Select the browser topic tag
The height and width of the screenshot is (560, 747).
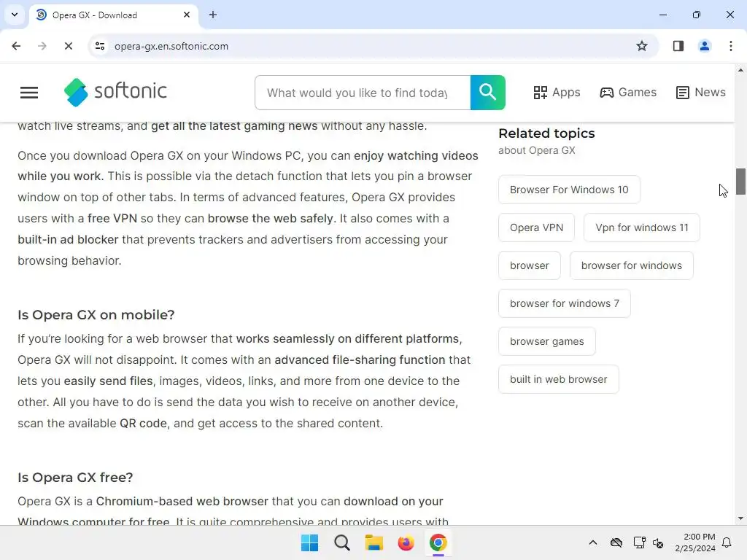(x=530, y=265)
